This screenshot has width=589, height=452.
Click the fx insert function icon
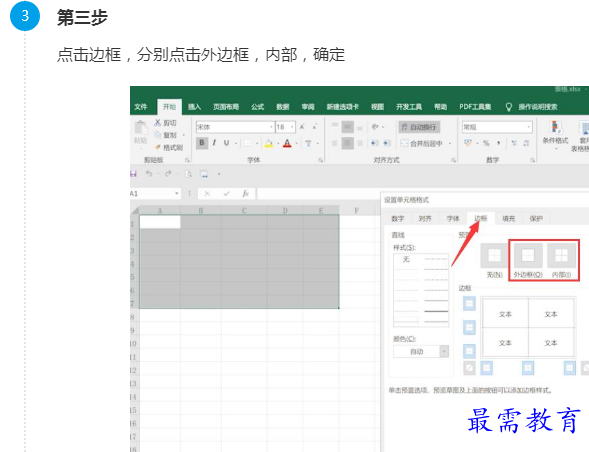(x=245, y=194)
